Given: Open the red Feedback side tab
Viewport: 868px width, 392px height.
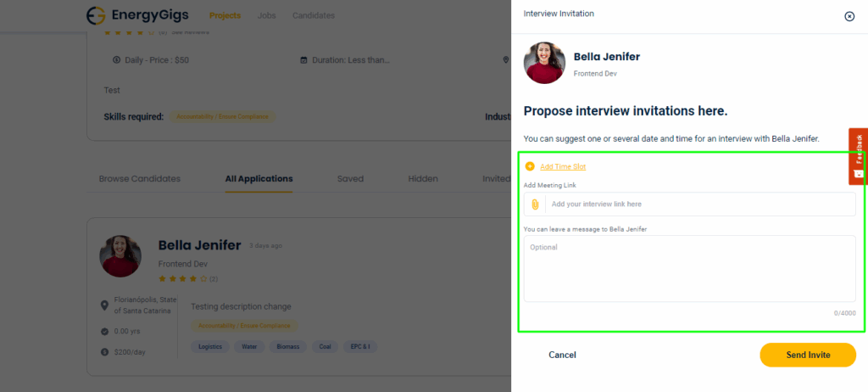Looking at the screenshot, I should pos(858,156).
